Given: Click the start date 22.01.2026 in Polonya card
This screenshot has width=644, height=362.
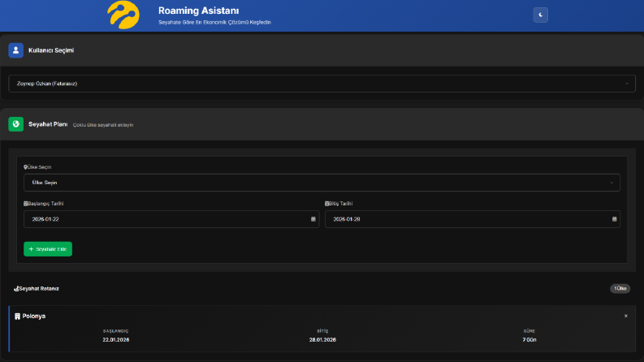Looking at the screenshot, I should tap(116, 340).
